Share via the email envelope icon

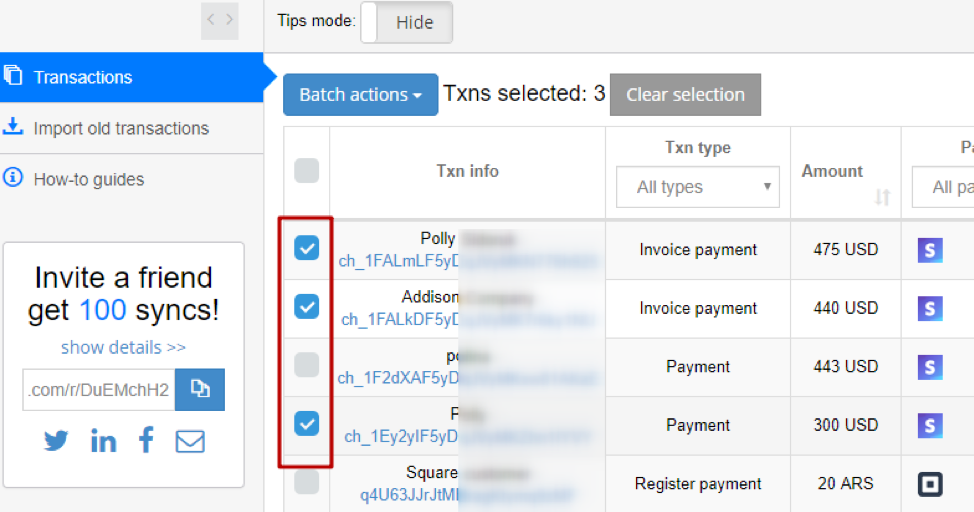click(190, 442)
